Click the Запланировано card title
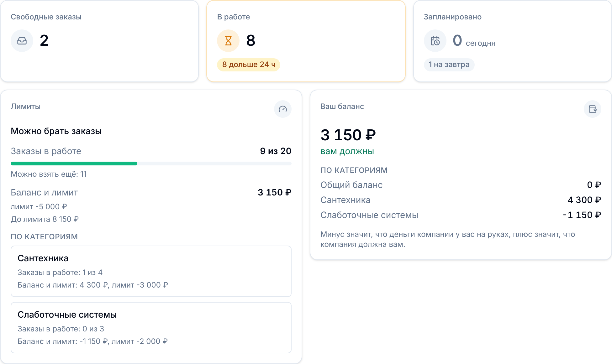 pyautogui.click(x=453, y=17)
